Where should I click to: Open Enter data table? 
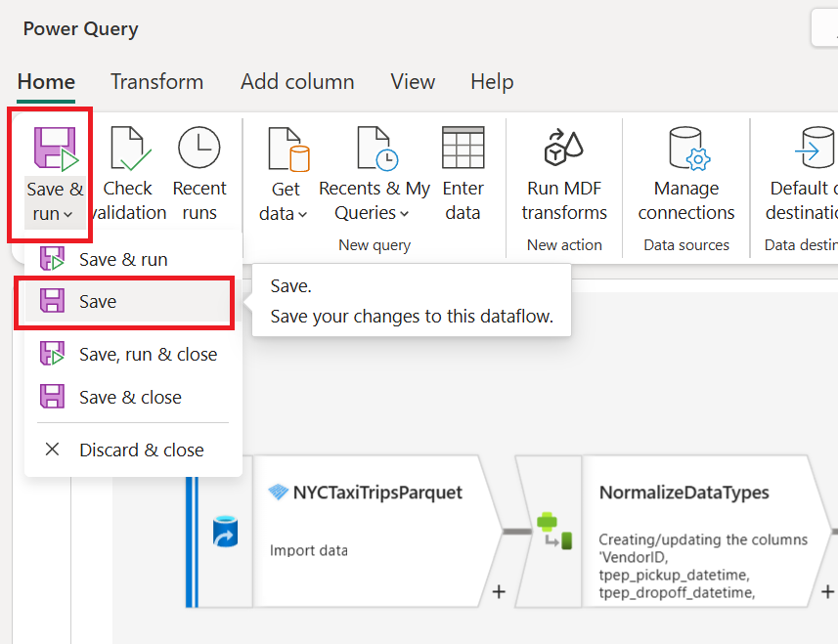463,174
